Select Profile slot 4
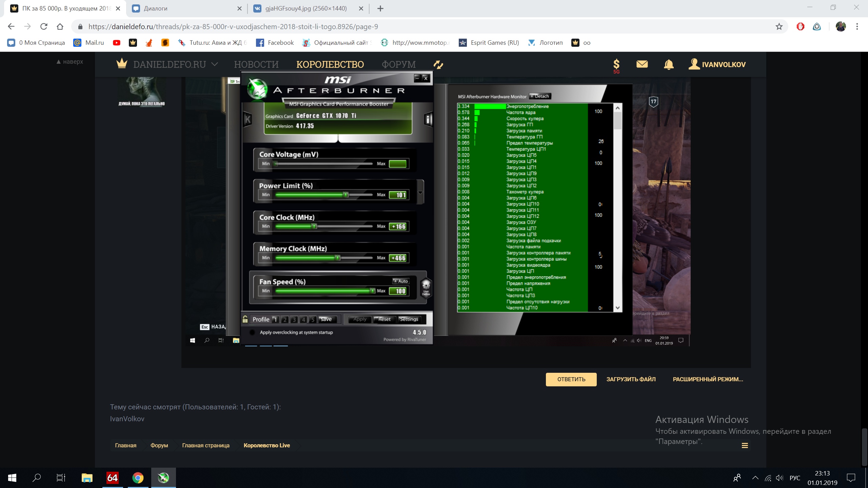 (x=303, y=319)
